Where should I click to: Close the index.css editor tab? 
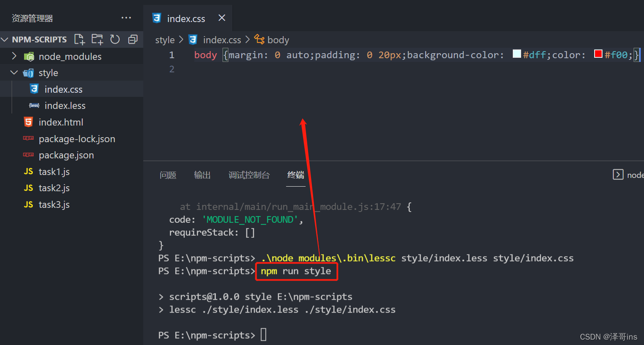[x=222, y=18]
